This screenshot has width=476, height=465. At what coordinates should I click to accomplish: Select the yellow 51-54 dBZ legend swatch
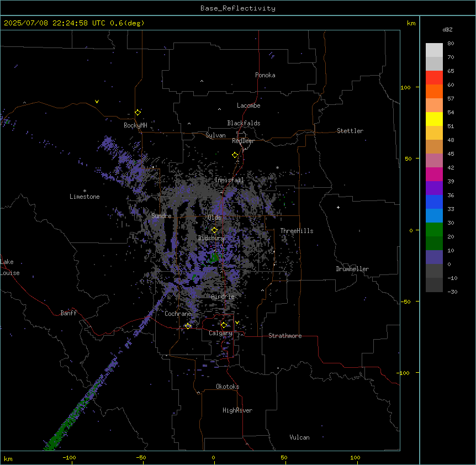434,119
